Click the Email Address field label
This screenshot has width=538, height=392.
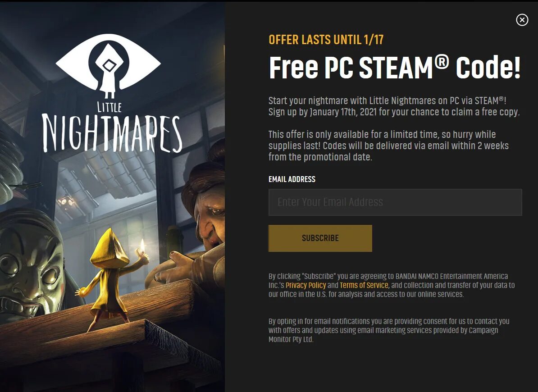pyautogui.click(x=292, y=179)
